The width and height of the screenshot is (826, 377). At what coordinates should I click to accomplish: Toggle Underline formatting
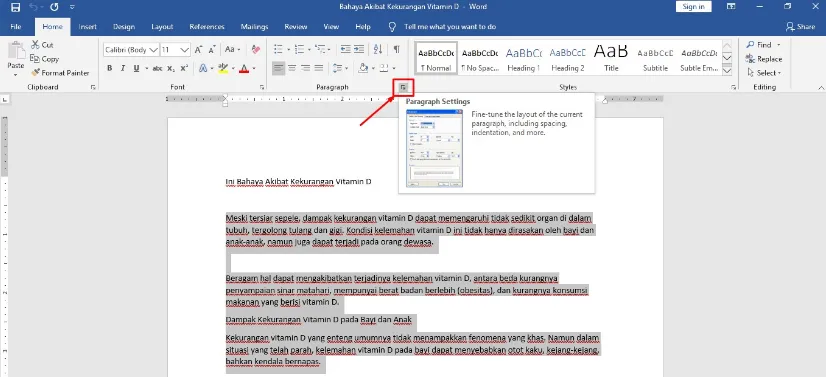coord(136,68)
